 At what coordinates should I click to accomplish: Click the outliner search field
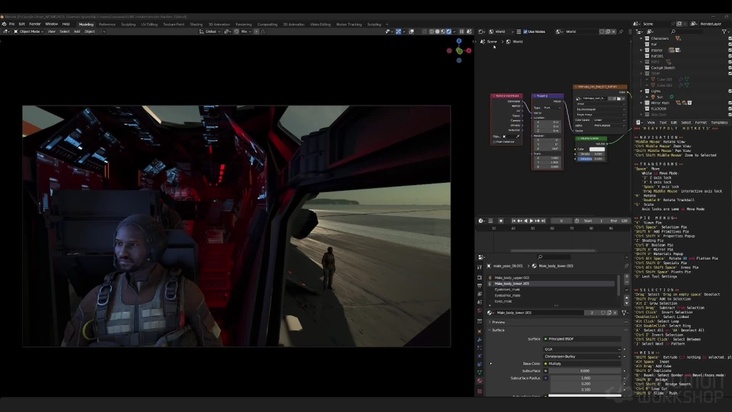686,32
